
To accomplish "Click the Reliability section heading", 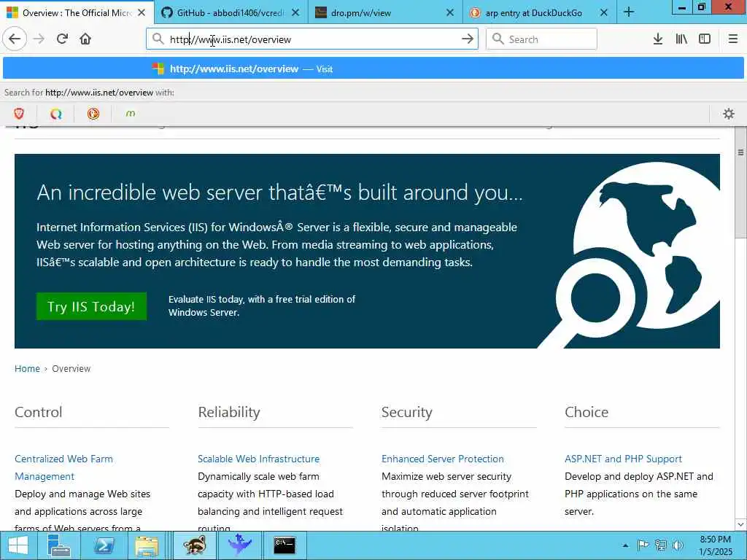I will pyautogui.click(x=229, y=412).
